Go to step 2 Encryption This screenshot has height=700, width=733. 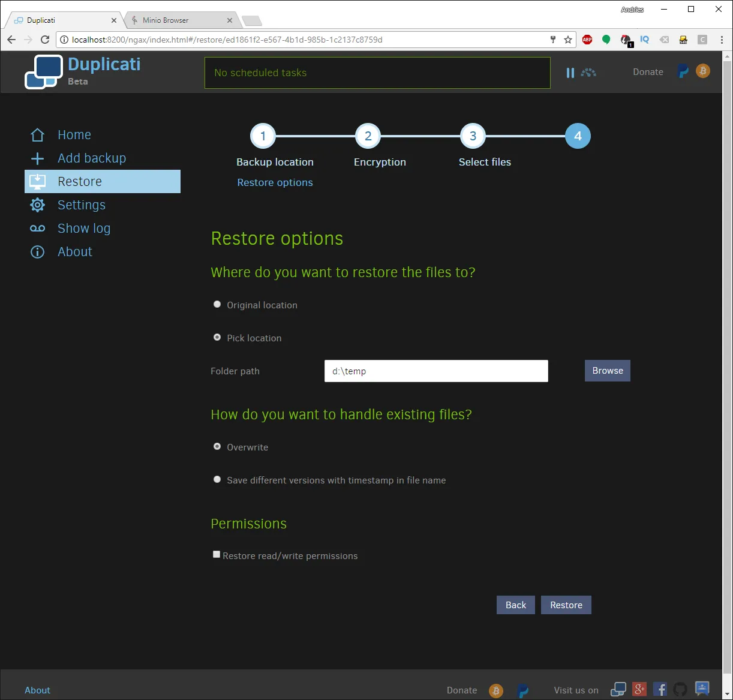point(368,136)
